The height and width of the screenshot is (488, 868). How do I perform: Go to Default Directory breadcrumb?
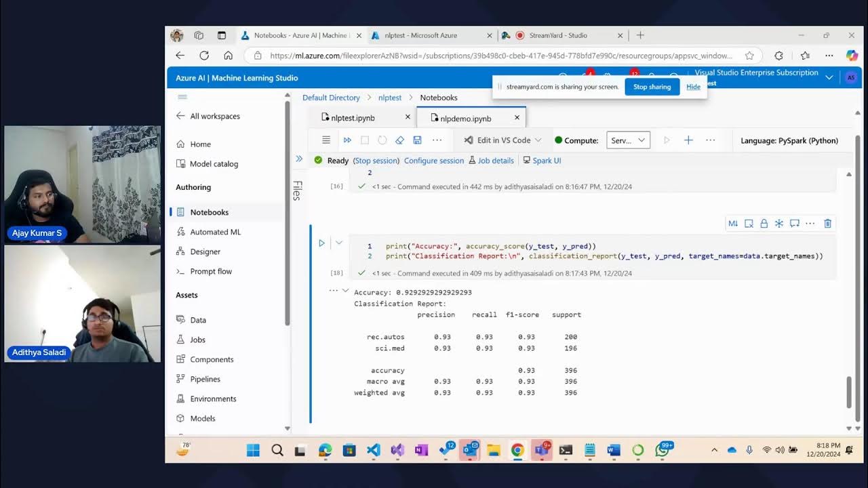[331, 98]
